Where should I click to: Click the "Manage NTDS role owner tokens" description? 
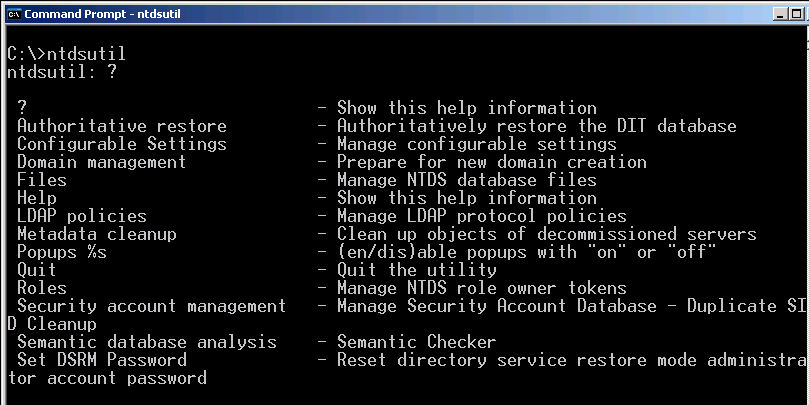(x=481, y=288)
